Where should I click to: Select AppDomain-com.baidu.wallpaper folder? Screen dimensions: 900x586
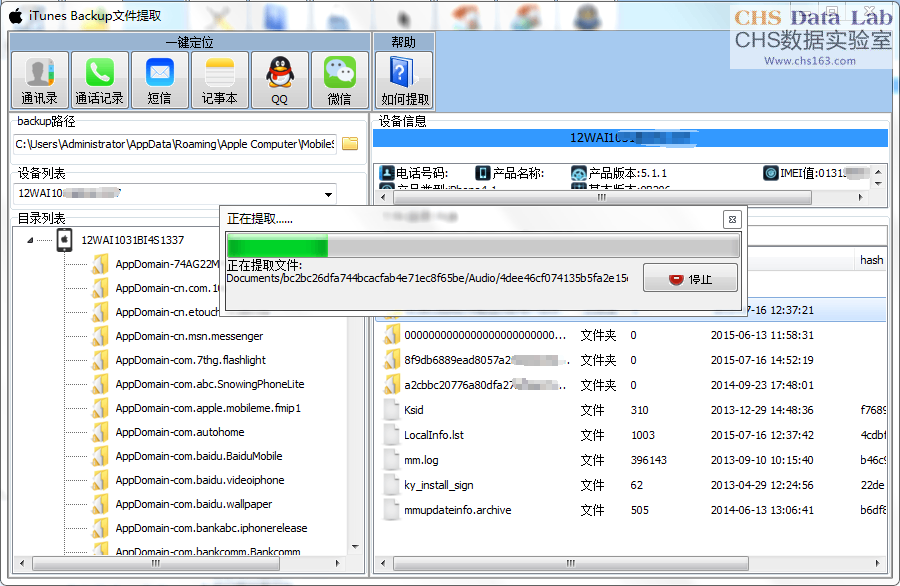[193, 504]
